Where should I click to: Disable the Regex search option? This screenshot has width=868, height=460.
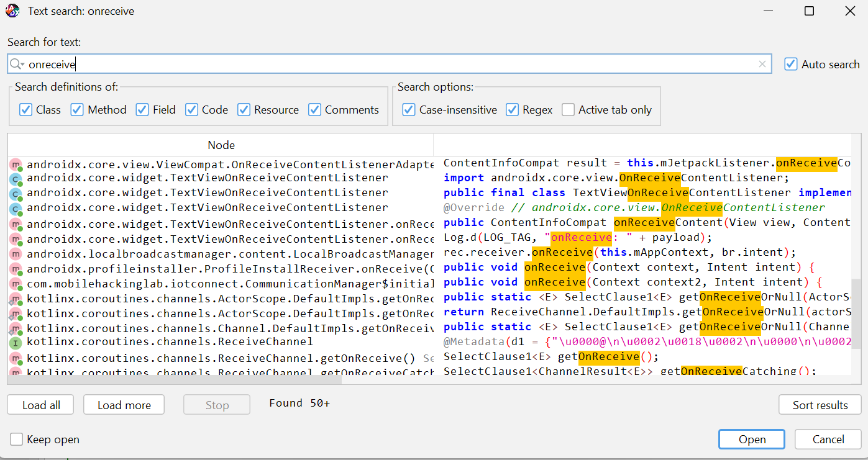[512, 110]
